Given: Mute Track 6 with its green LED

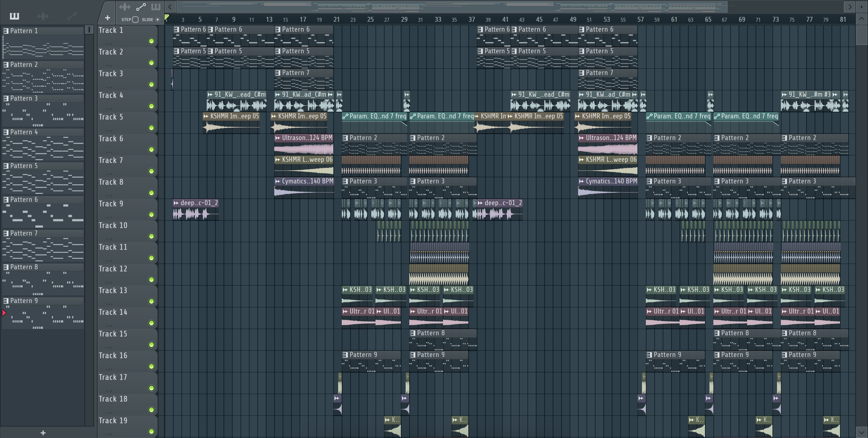Looking at the screenshot, I should tap(152, 149).
